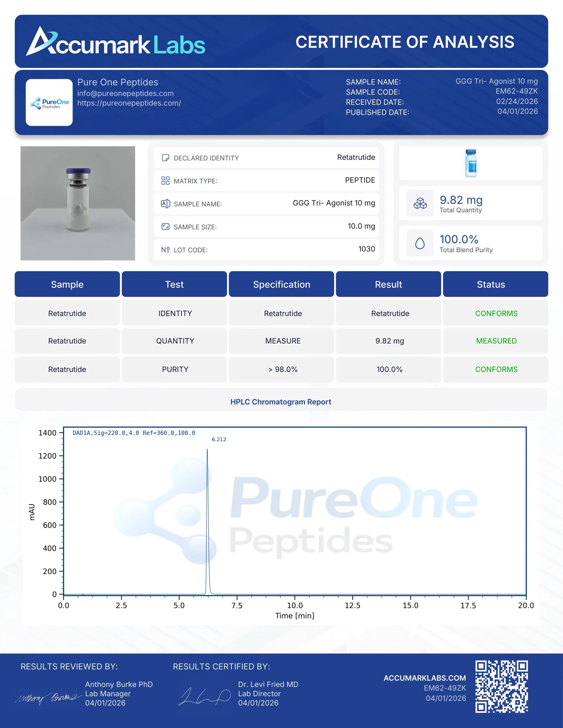
Task: Click the Sample Name label icon
Action: tap(166, 204)
